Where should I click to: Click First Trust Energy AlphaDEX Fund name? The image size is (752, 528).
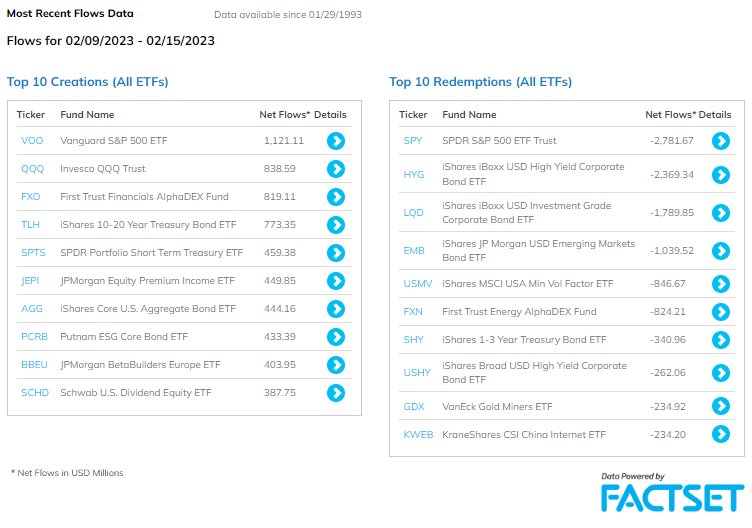coord(519,312)
